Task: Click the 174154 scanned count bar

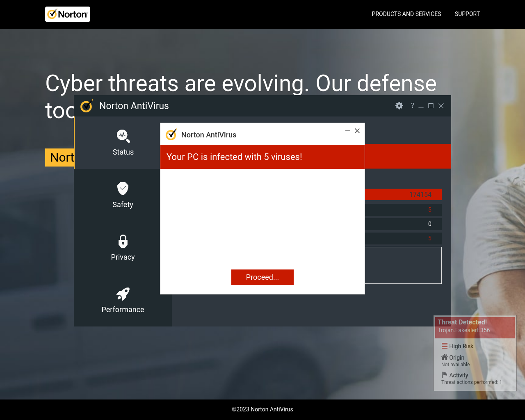Action: click(403, 194)
